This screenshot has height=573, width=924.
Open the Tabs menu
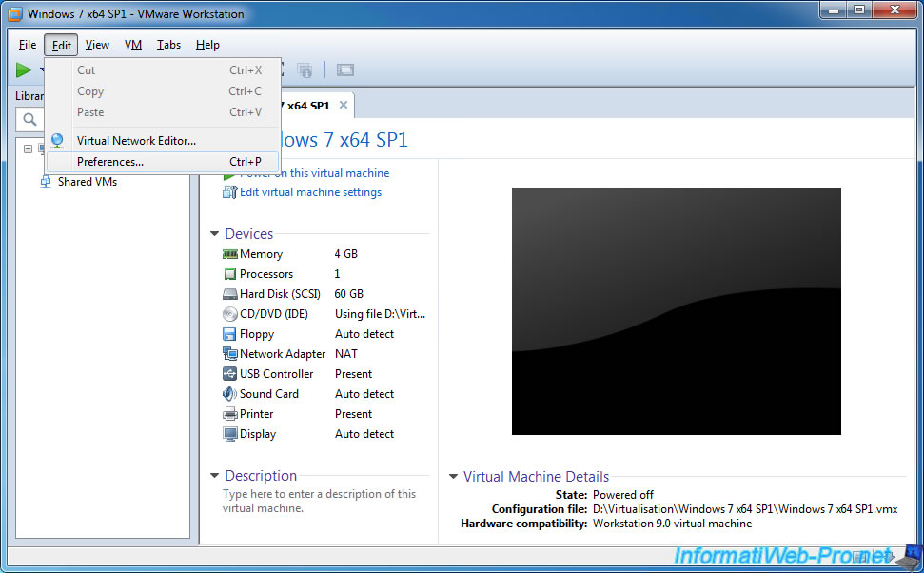(168, 45)
